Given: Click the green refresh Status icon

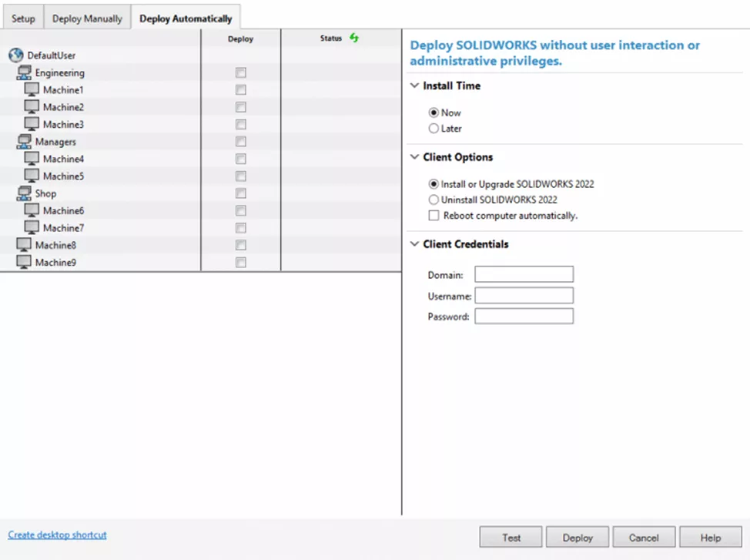Looking at the screenshot, I should [354, 38].
